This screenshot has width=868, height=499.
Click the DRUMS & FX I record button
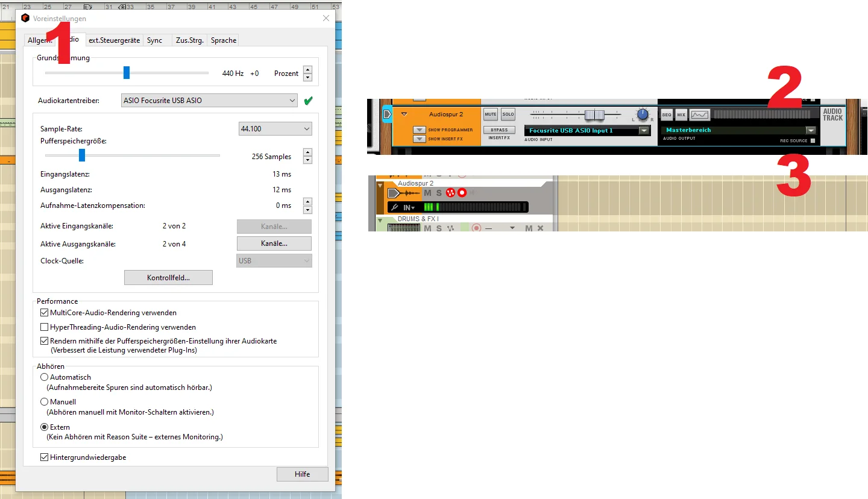(476, 228)
